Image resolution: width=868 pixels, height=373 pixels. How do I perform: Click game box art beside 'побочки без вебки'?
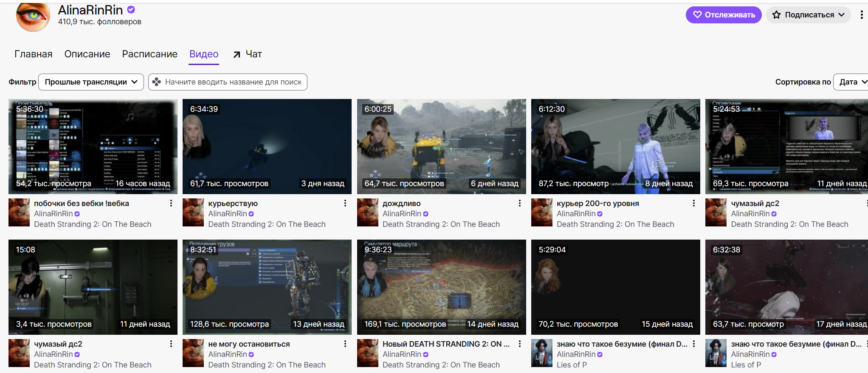(x=19, y=212)
